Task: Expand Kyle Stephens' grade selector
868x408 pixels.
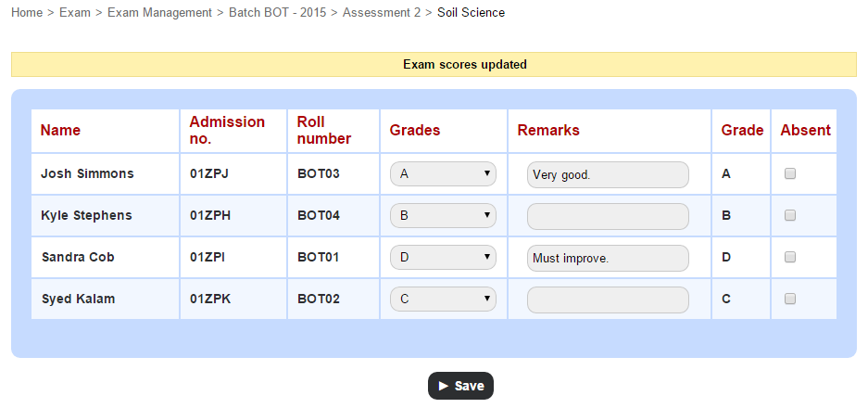Action: 443,216
